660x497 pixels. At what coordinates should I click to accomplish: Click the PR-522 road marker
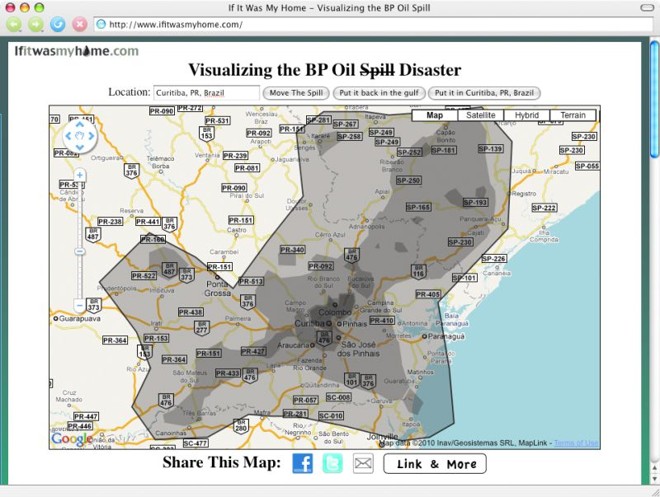pos(144,276)
